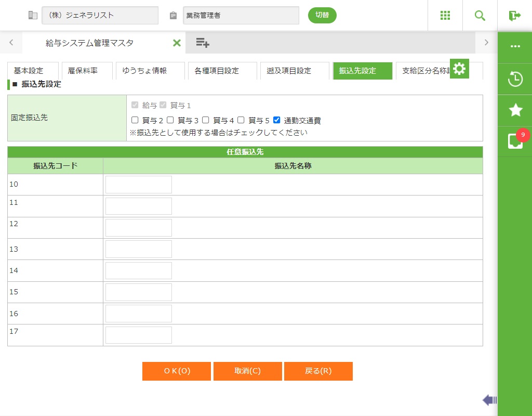
Task: Open inbox icon with 9 notifications
Action: click(x=515, y=141)
